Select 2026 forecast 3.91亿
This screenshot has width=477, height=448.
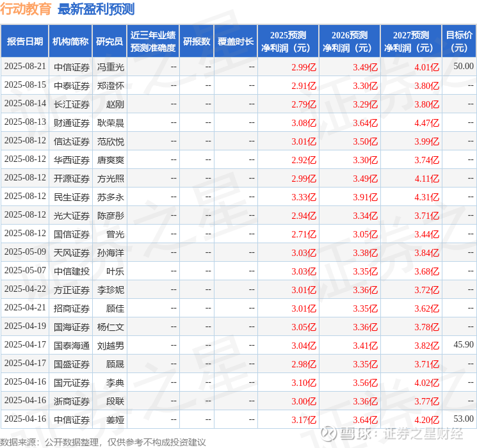click(366, 197)
